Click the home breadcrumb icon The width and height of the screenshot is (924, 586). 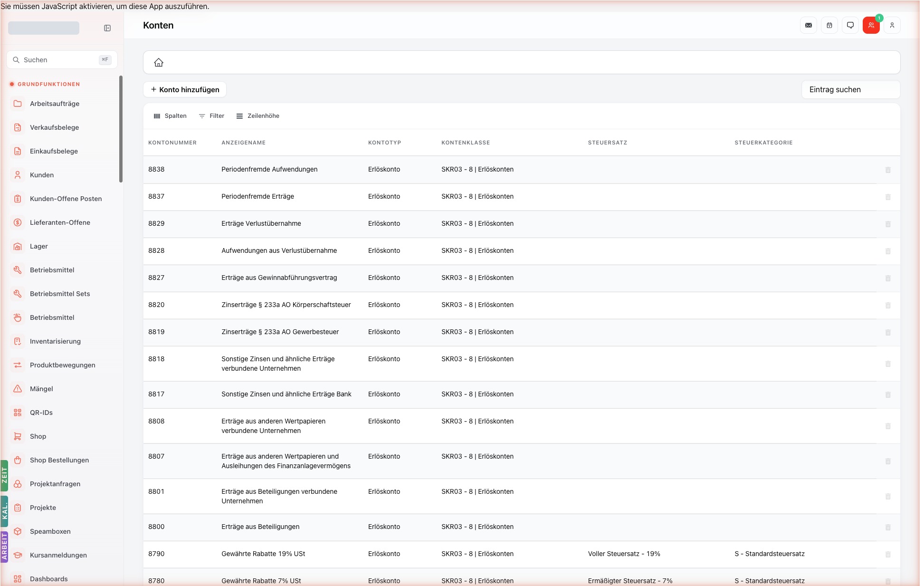coord(159,62)
